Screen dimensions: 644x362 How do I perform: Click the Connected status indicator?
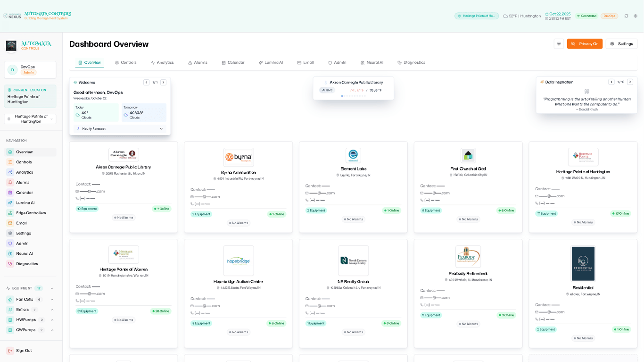coord(586,16)
